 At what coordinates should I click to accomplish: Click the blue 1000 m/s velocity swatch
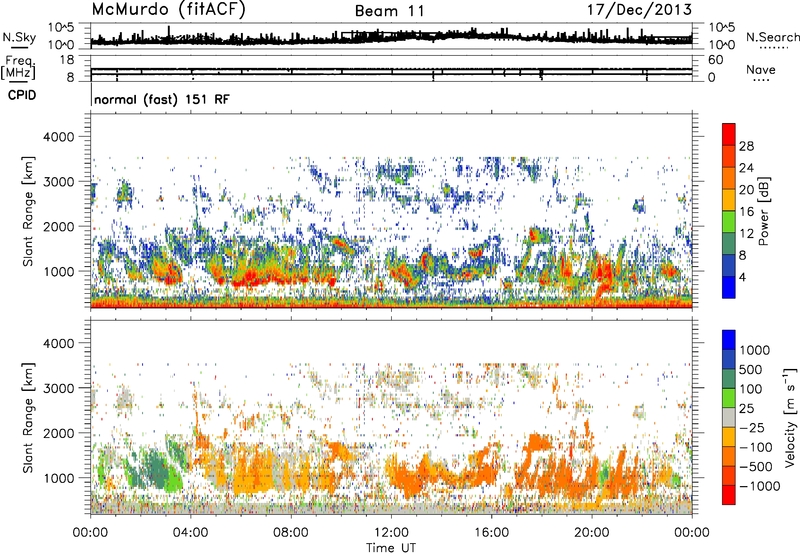[x=729, y=340]
